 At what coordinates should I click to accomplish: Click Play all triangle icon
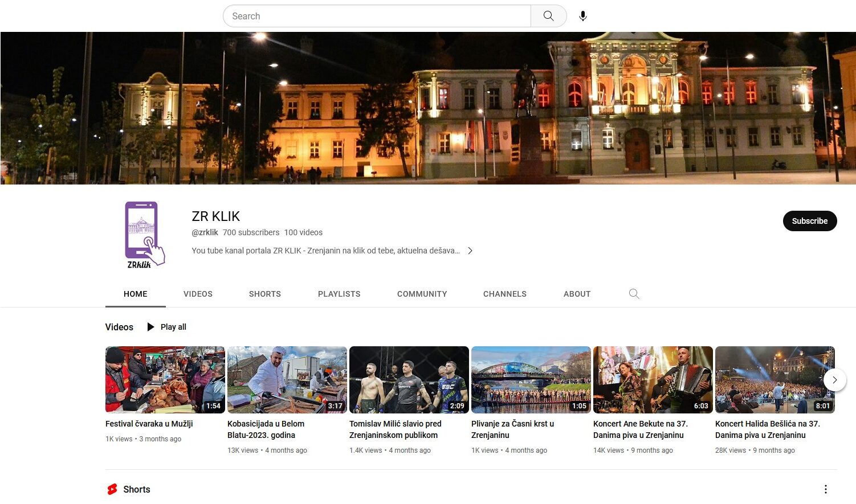pos(150,327)
